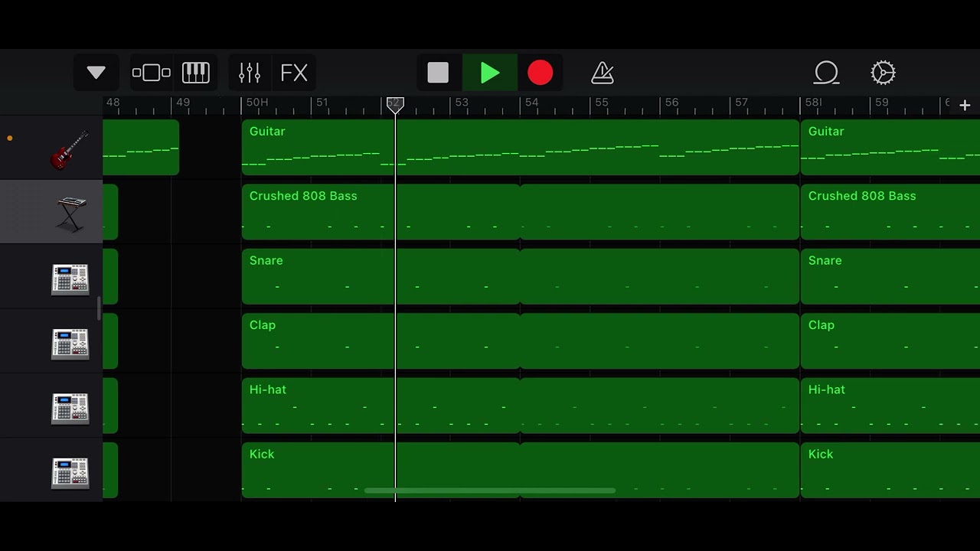The image size is (980, 551).
Task: Start recording with the red button
Action: [541, 73]
